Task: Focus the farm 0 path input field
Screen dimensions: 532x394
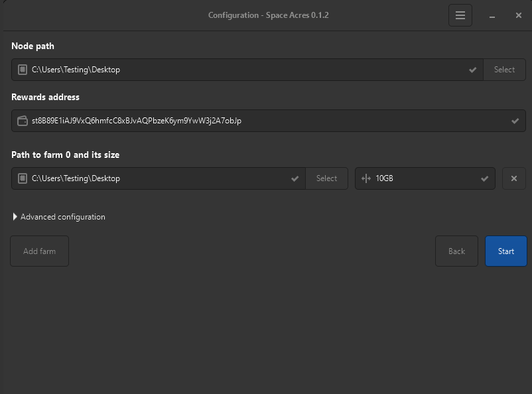Action: pyautogui.click(x=159, y=178)
